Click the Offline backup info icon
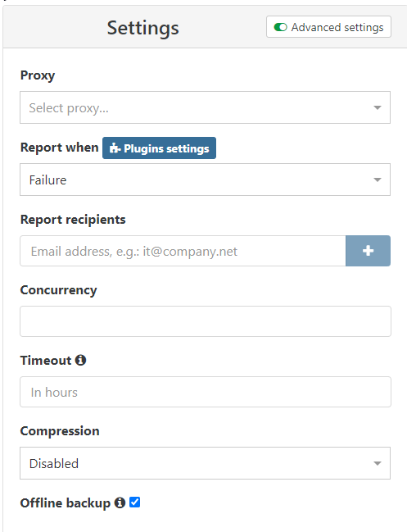The image size is (407, 532). click(120, 502)
